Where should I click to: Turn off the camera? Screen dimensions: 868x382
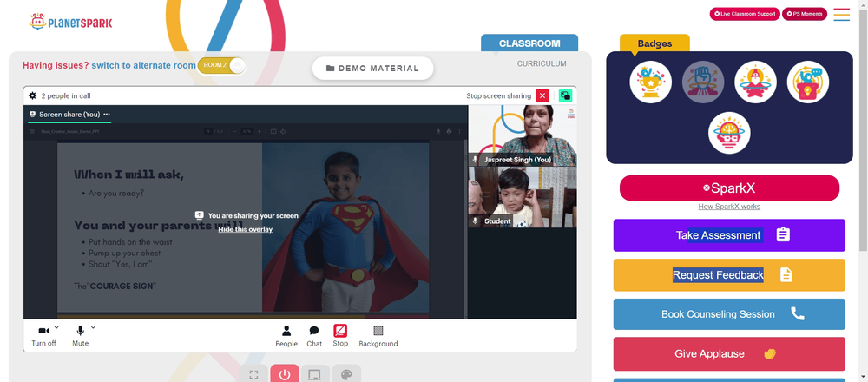coord(43,336)
